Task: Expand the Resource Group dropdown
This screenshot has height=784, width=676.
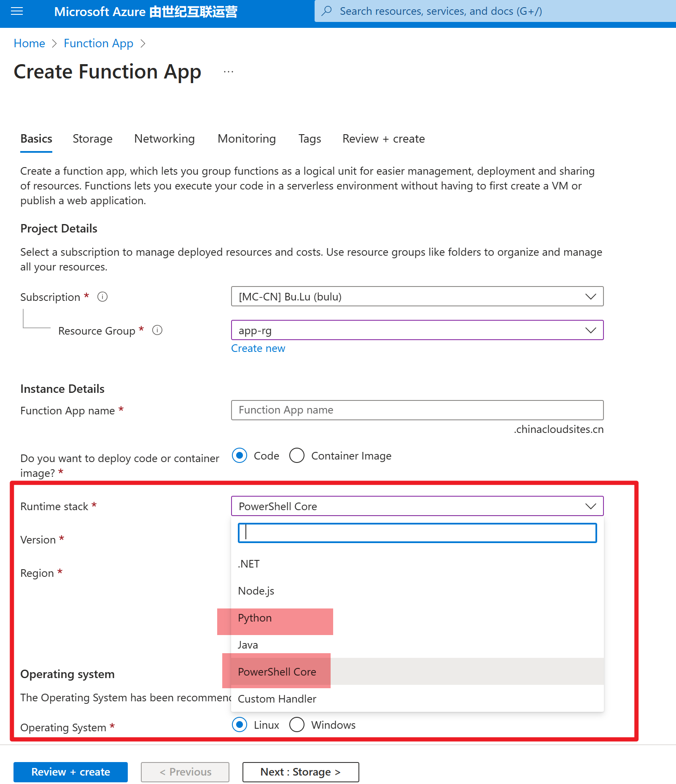Action: (x=590, y=330)
